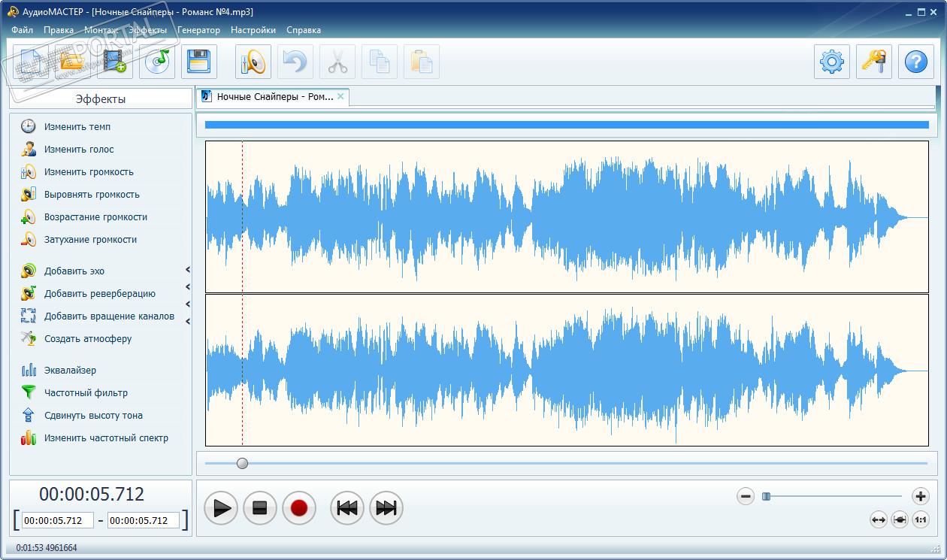Open a file with the folder icon

[73, 62]
